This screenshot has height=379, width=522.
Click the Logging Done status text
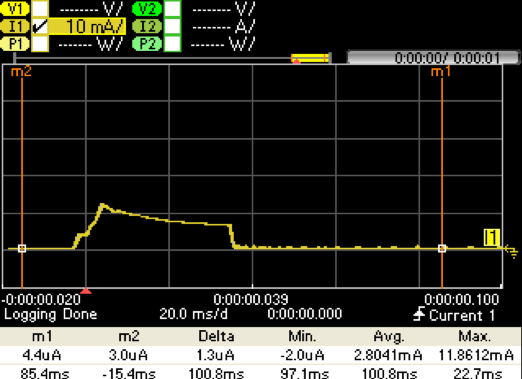coord(50,314)
